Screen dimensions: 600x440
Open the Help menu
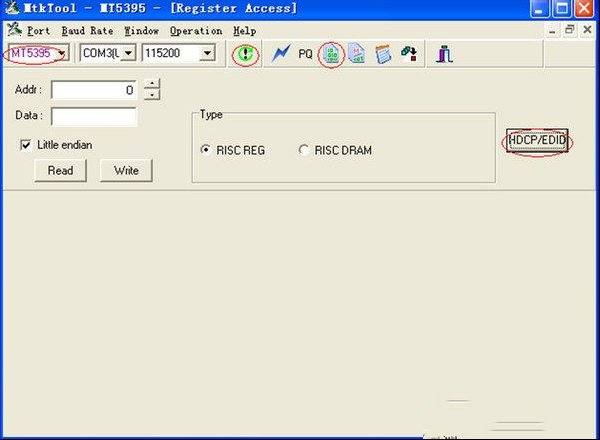(245, 31)
